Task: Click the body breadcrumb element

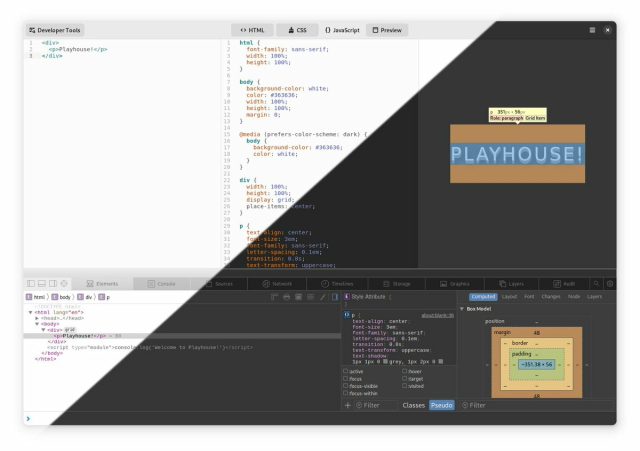Action: (61, 297)
